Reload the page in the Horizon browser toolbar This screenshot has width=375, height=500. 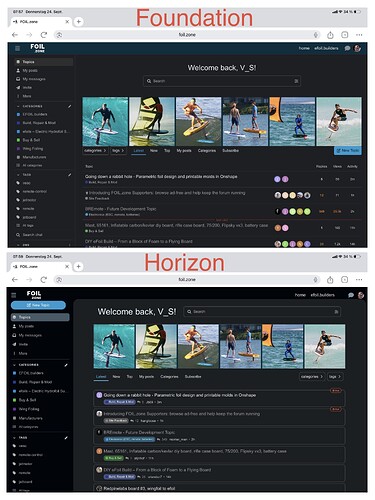[44, 280]
